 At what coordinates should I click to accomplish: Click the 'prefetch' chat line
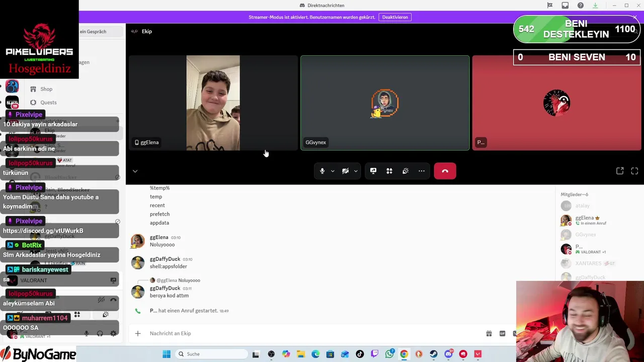159,214
